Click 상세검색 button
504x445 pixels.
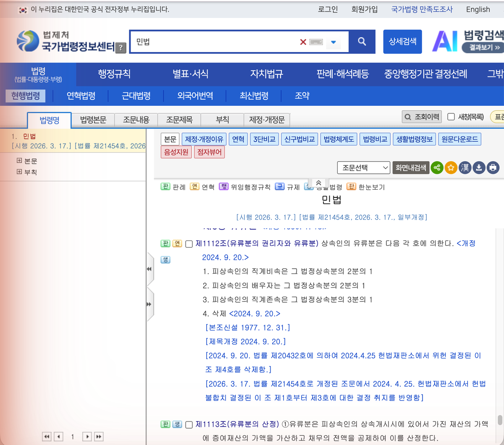(x=402, y=42)
